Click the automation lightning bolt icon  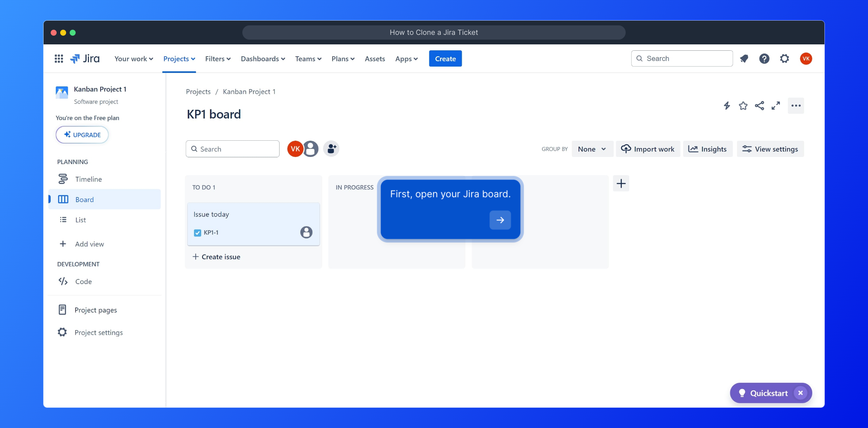pos(727,106)
